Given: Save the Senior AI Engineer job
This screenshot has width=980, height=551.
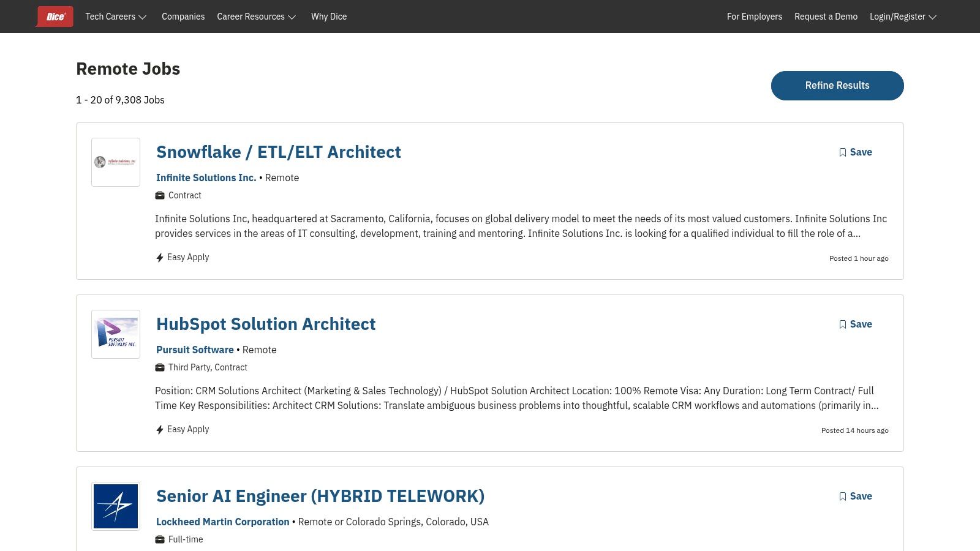Looking at the screenshot, I should (x=856, y=496).
